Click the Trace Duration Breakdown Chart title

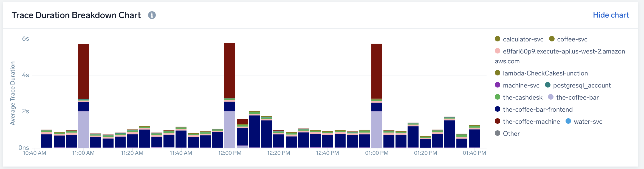click(x=76, y=15)
